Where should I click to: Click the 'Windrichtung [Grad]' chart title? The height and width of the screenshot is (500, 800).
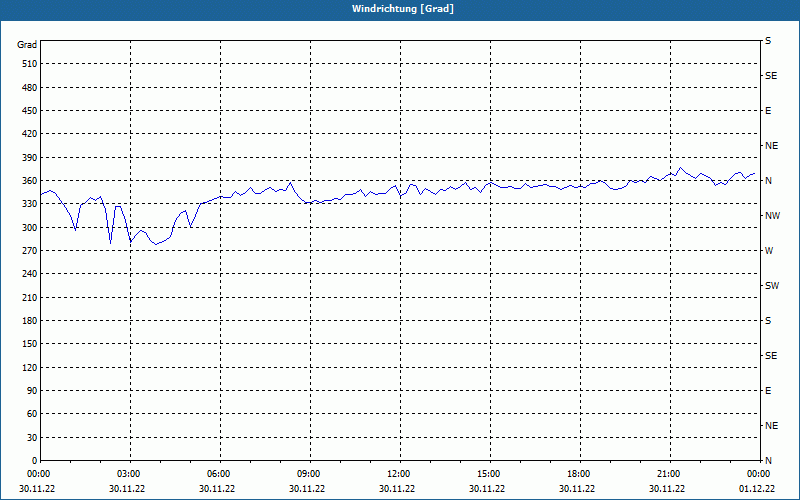[x=403, y=9]
